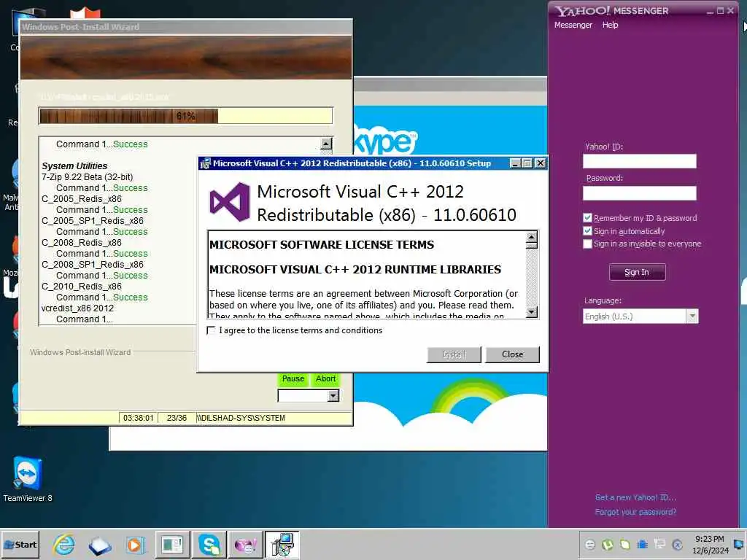Viewport: 747px width, 560px height.
Task: Minimize the Visual C++ setup dialog
Action: click(515, 163)
